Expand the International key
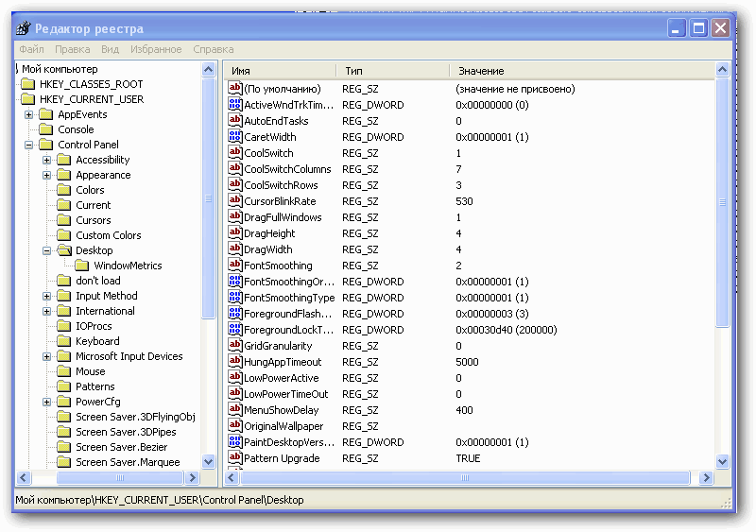756x532 pixels. [46, 311]
